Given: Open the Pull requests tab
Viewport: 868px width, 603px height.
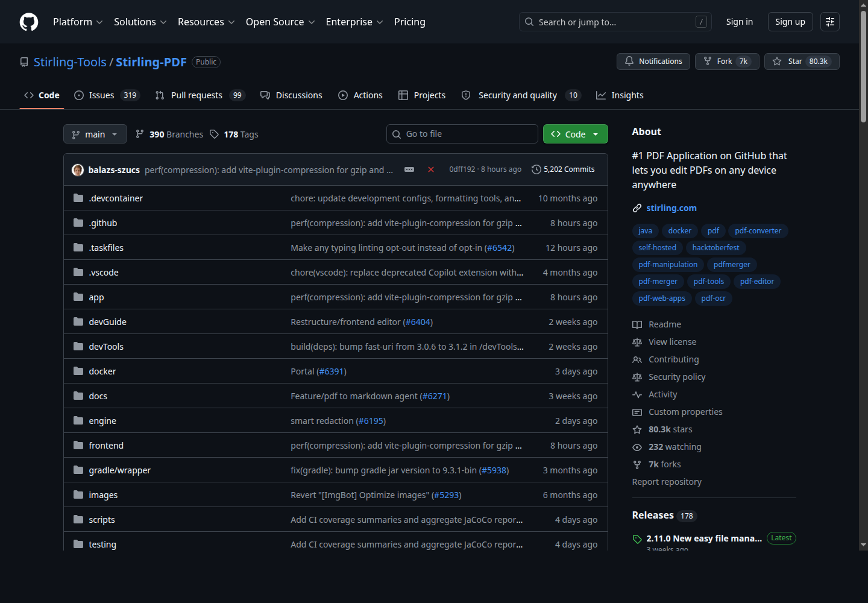Looking at the screenshot, I should tap(200, 95).
